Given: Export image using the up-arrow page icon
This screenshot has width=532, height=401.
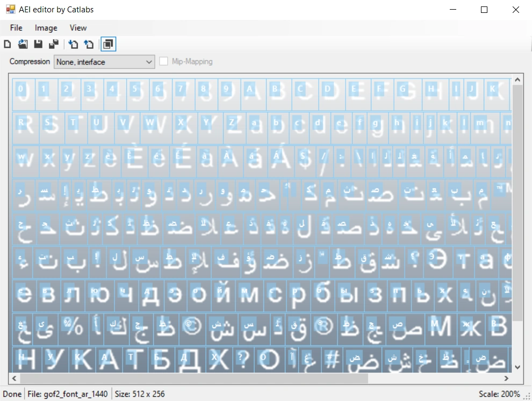Looking at the screenshot, I should [x=89, y=44].
